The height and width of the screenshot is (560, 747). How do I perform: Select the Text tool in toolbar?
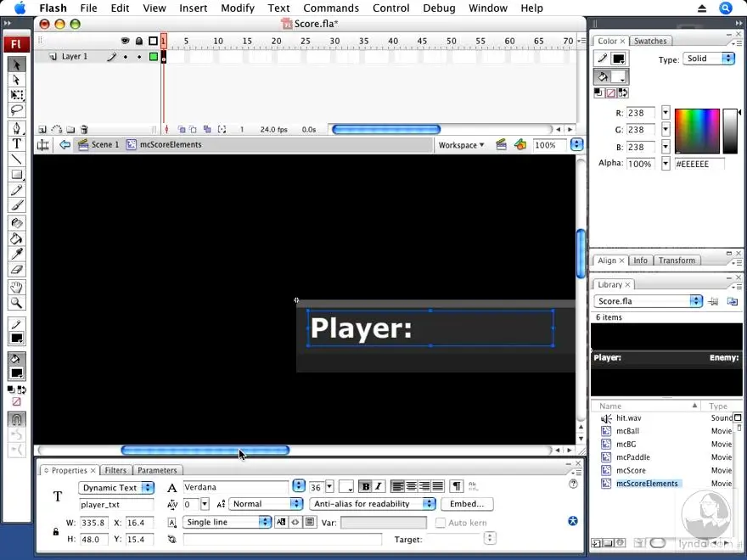tap(16, 143)
